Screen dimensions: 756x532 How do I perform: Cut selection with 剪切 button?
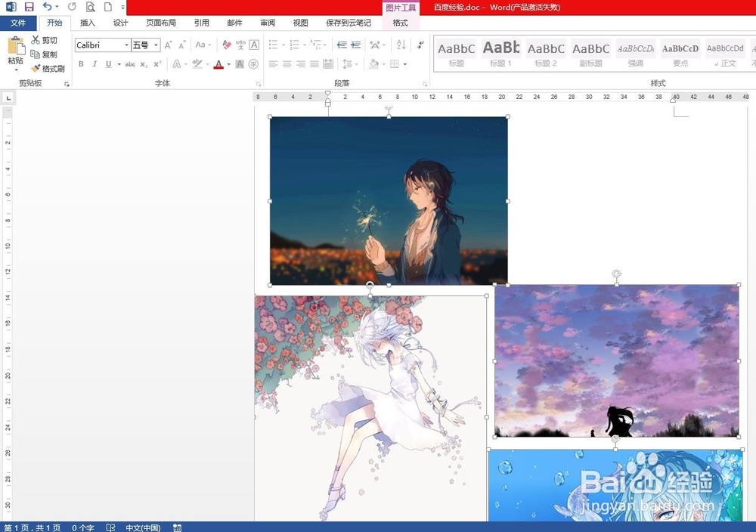(x=45, y=40)
